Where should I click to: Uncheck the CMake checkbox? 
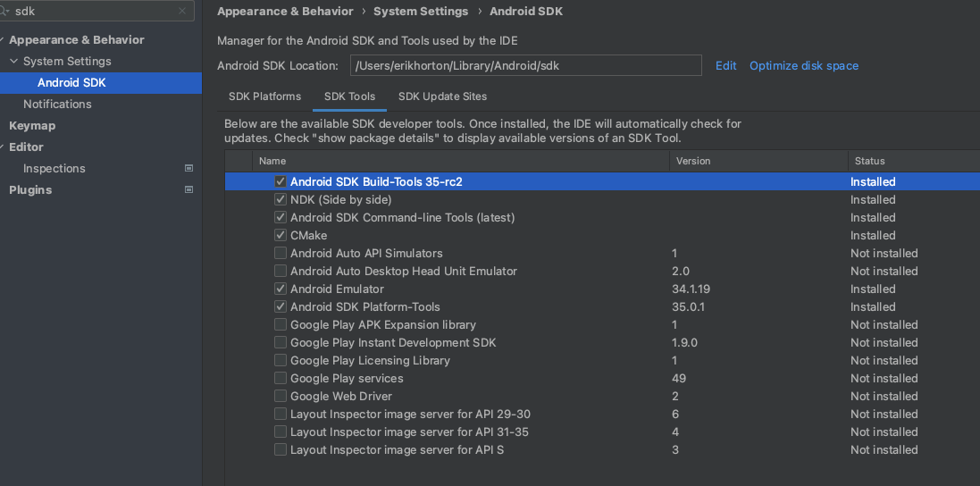pyautogui.click(x=281, y=236)
